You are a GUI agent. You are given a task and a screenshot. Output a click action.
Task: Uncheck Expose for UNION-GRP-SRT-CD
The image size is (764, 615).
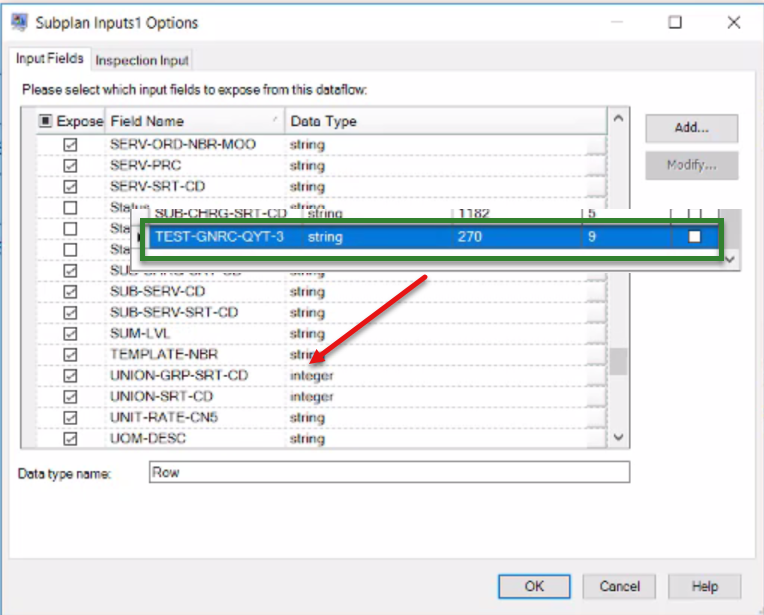70,375
